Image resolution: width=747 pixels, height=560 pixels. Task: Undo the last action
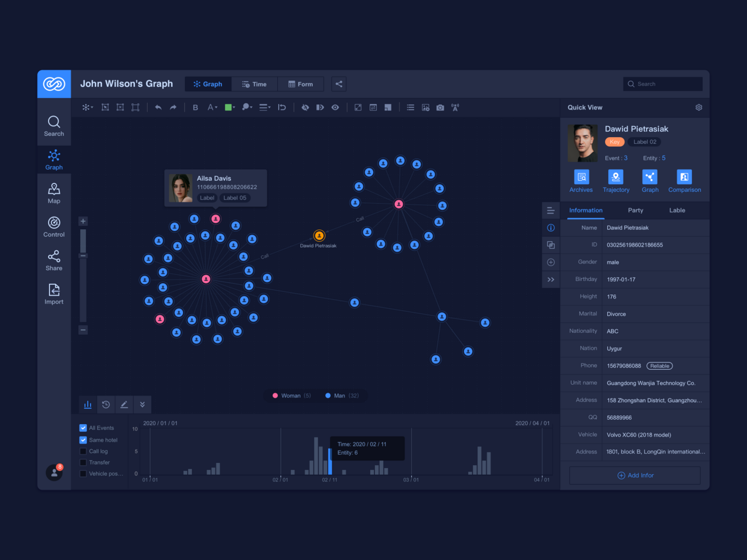point(158,107)
